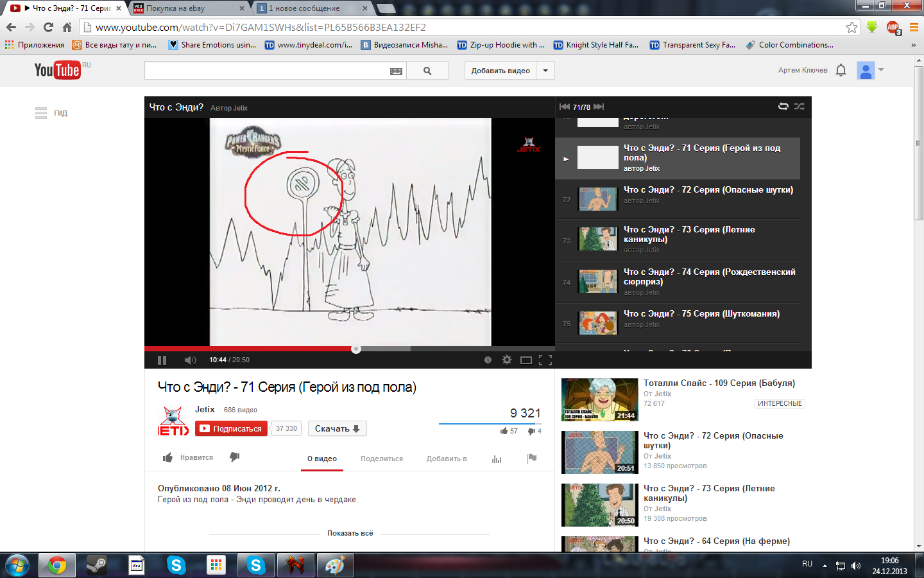Open Color Combinations bookmark

pyautogui.click(x=790, y=45)
